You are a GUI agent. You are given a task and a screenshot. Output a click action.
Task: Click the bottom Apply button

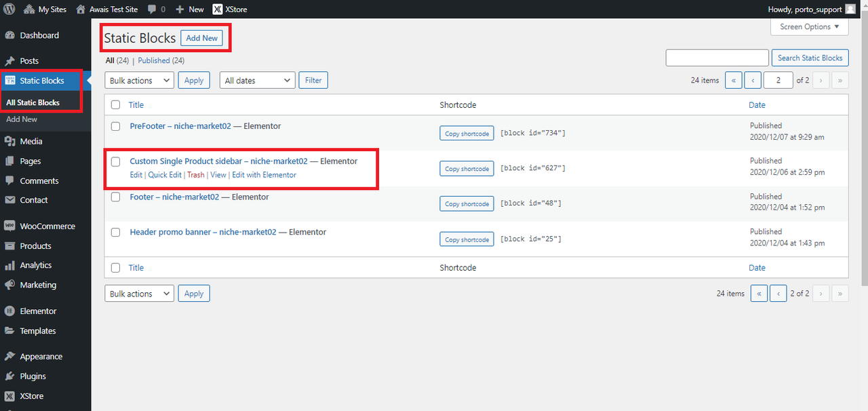[x=194, y=294]
